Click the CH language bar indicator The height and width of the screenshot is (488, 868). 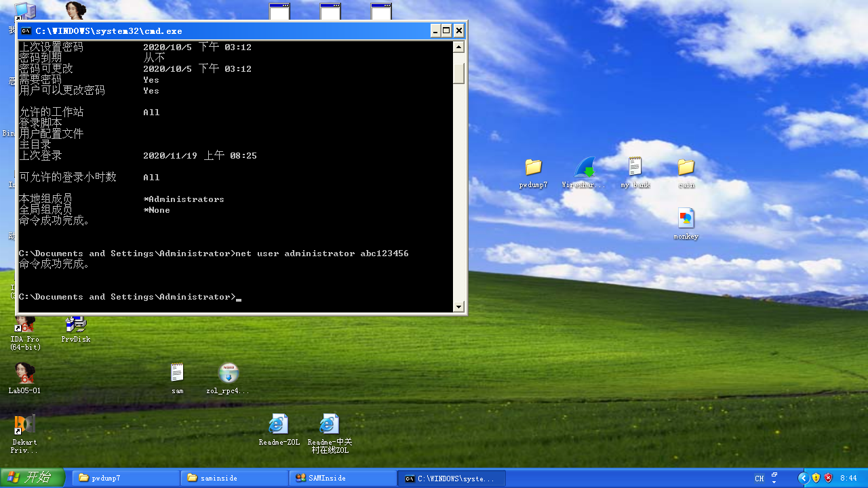click(759, 479)
